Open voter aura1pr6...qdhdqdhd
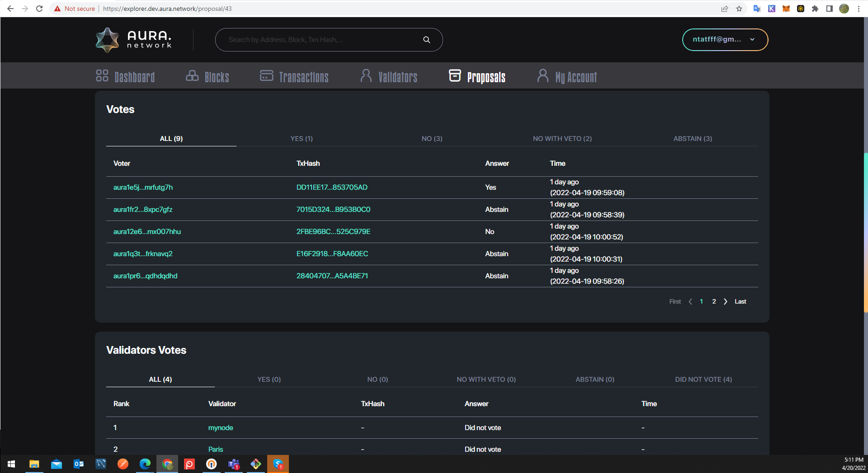This screenshot has width=868, height=473. click(145, 276)
